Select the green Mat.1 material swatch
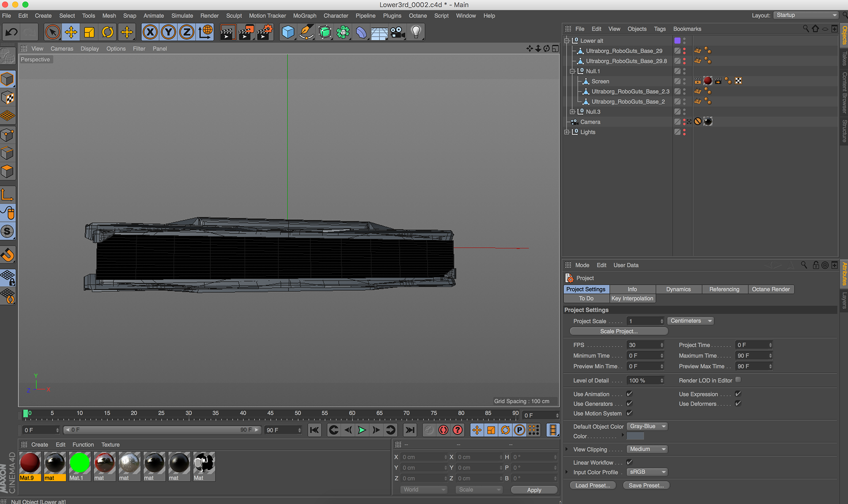Viewport: 848px width, 504px height. pyautogui.click(x=79, y=463)
